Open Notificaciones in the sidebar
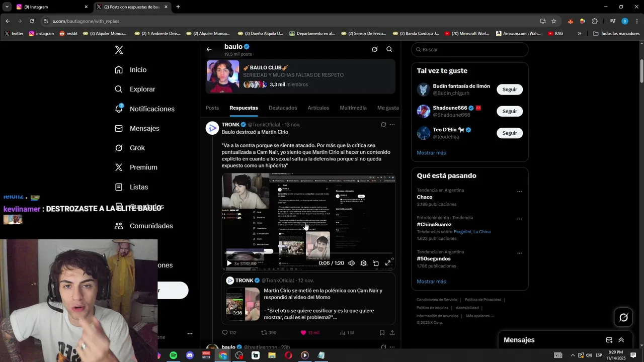Image resolution: width=644 pixels, height=362 pixels. coord(144,109)
